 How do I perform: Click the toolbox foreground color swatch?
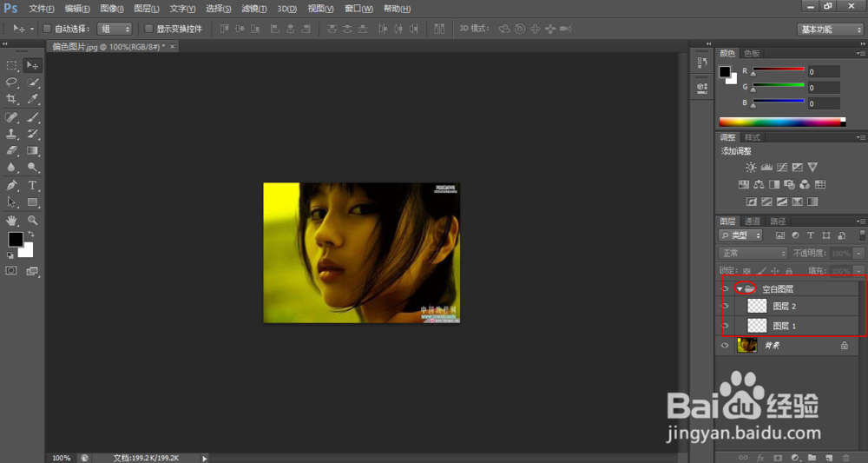pyautogui.click(x=15, y=239)
